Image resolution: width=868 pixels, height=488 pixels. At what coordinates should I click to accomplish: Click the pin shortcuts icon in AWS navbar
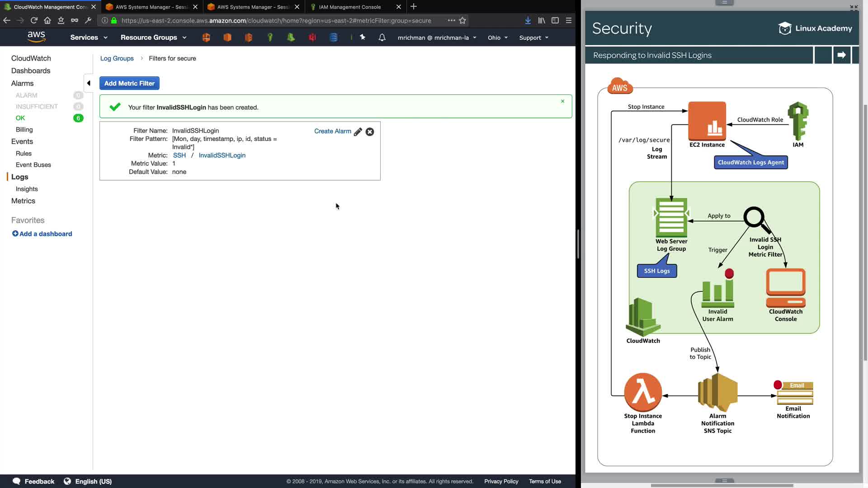[x=363, y=38]
